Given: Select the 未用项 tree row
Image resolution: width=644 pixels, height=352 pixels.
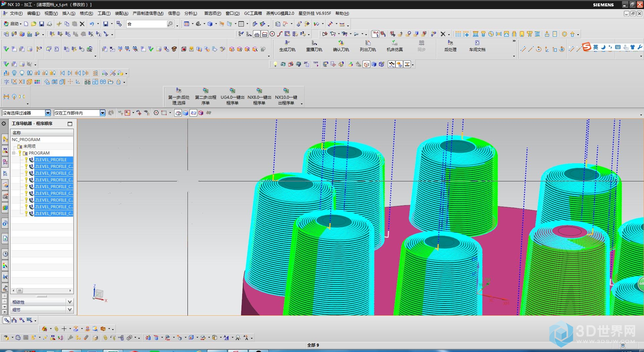Looking at the screenshot, I should coord(42,146).
